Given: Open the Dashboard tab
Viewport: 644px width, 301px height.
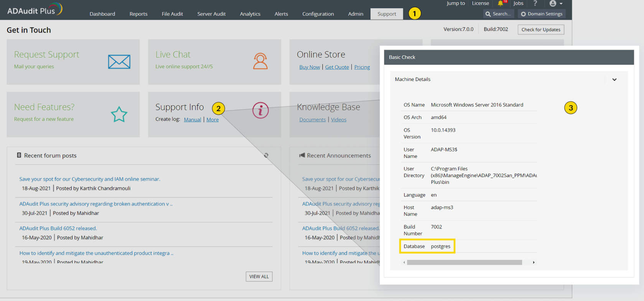Looking at the screenshot, I should pyautogui.click(x=102, y=14).
